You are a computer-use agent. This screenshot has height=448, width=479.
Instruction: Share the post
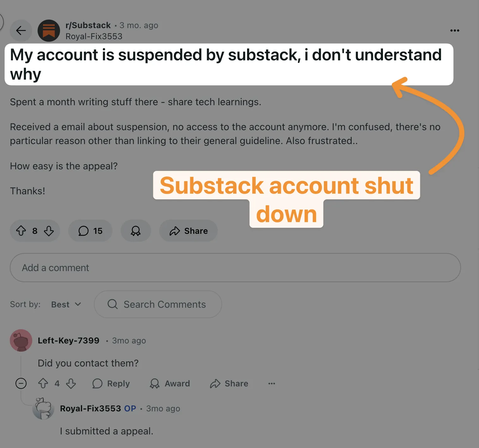click(189, 231)
